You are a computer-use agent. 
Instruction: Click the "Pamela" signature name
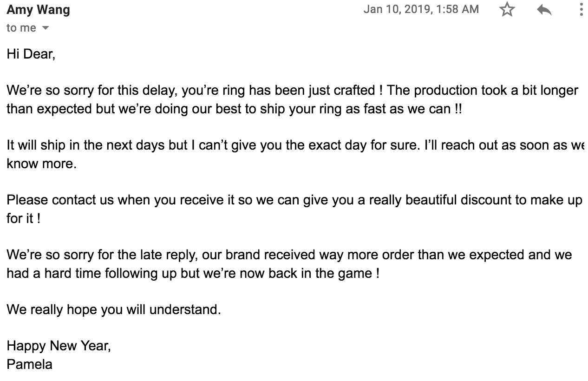pos(29,364)
